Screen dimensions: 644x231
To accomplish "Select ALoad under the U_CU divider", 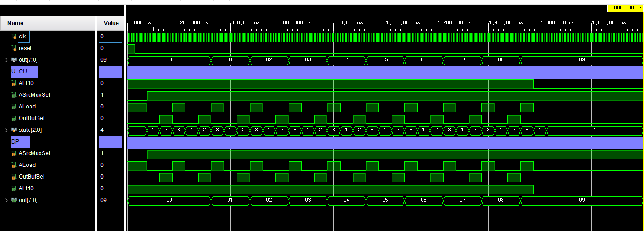I will click(27, 107).
